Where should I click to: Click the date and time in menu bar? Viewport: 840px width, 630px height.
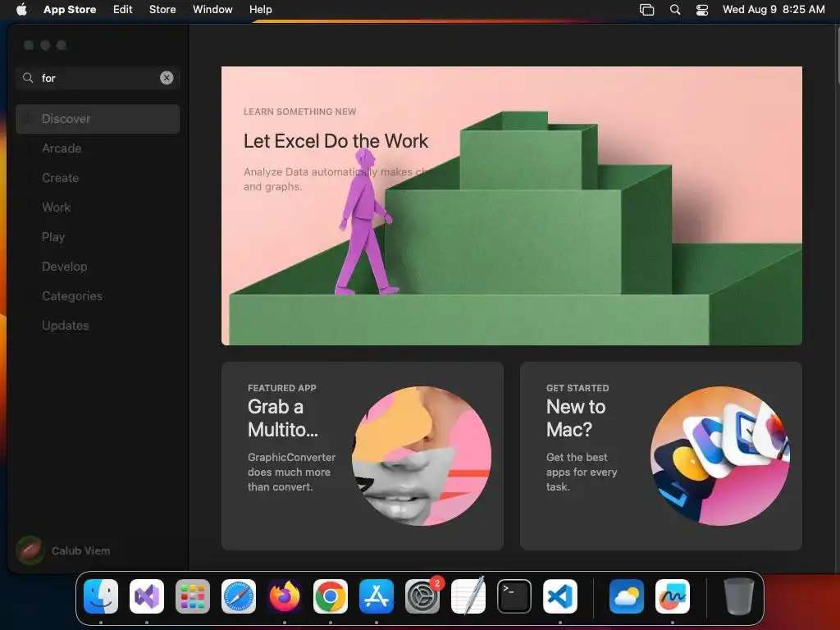[x=774, y=9]
